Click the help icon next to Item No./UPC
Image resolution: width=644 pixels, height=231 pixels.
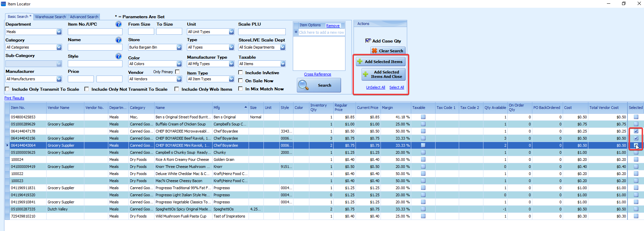coord(118,24)
